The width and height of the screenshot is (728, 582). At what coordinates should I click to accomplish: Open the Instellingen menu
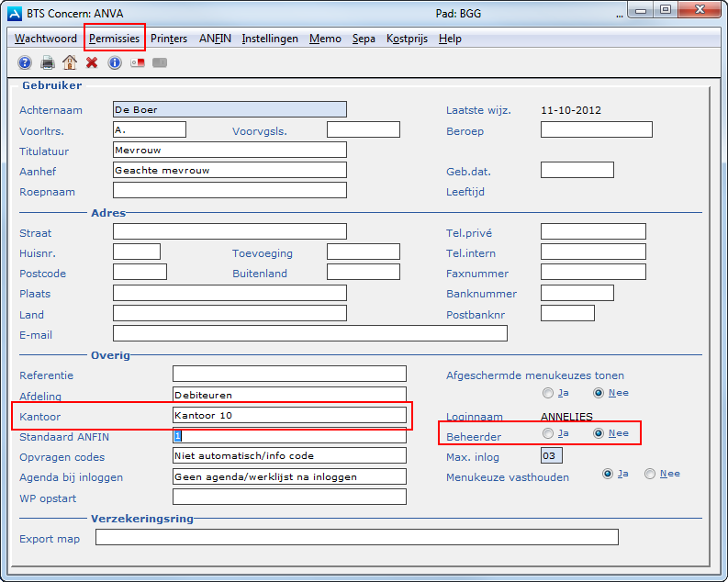point(270,39)
